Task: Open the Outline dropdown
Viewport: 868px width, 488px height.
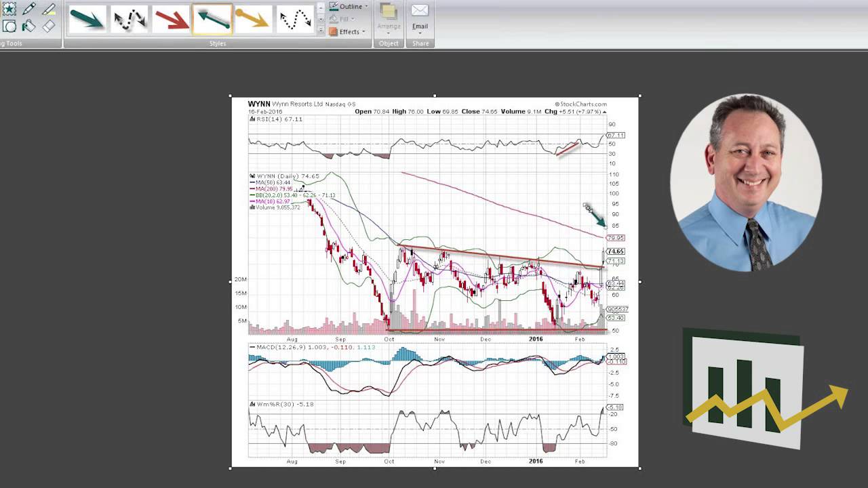Action: 349,7
